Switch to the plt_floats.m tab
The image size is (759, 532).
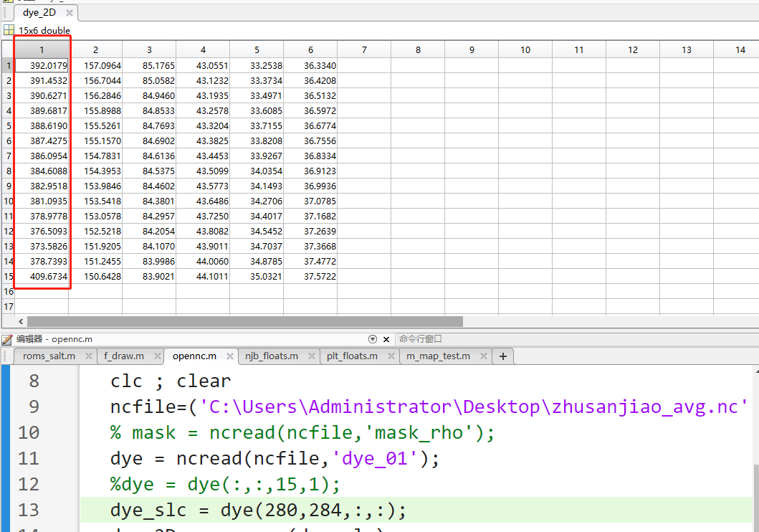[x=352, y=356]
